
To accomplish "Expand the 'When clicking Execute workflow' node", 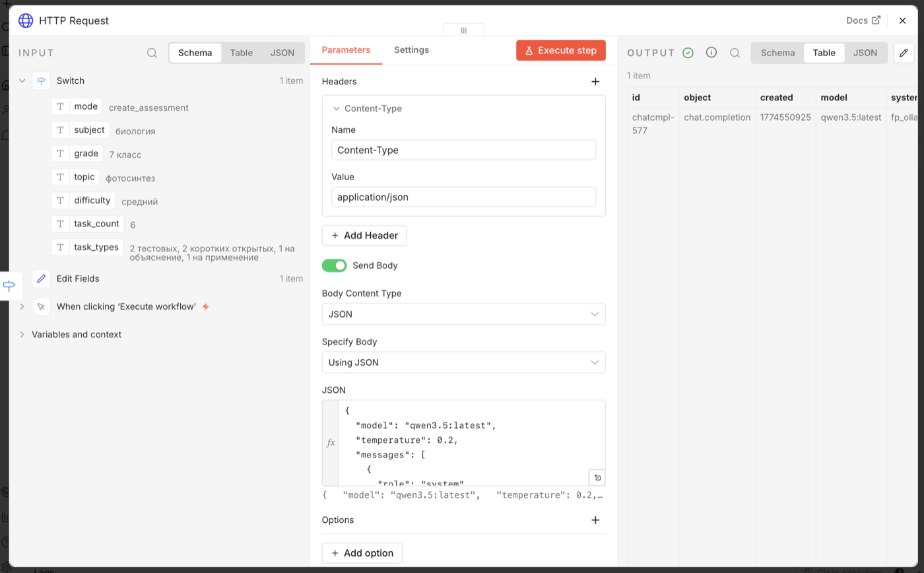I will [x=22, y=306].
